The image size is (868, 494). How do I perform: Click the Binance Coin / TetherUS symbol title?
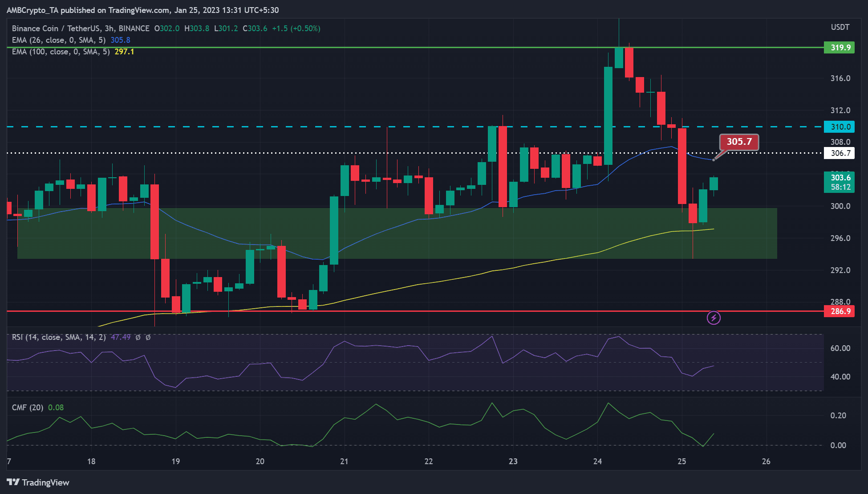point(81,29)
